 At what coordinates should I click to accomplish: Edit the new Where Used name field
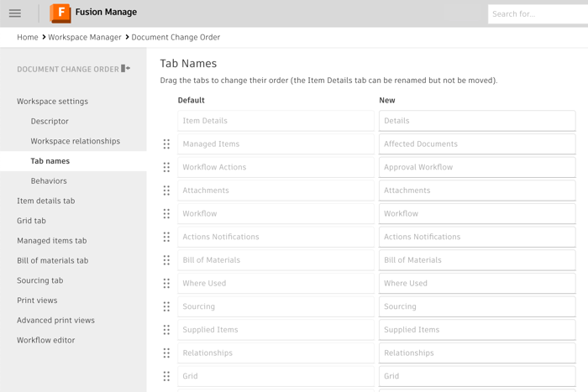[477, 284]
